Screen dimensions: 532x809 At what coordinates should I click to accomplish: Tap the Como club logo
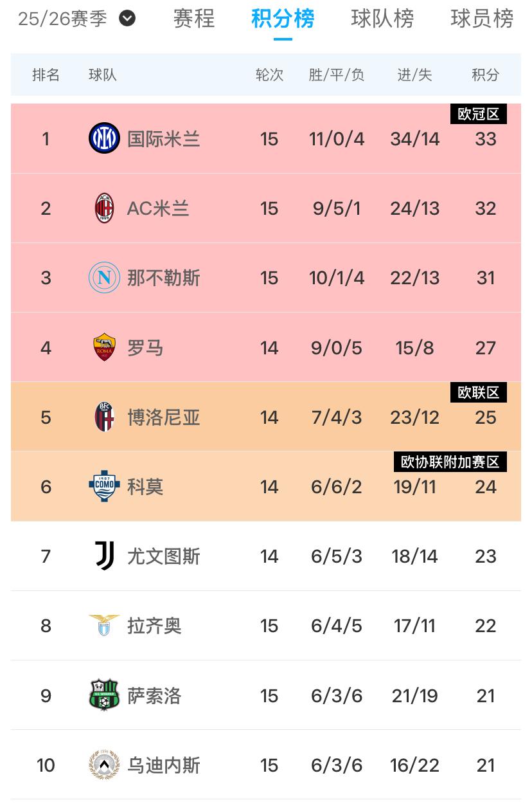(104, 486)
